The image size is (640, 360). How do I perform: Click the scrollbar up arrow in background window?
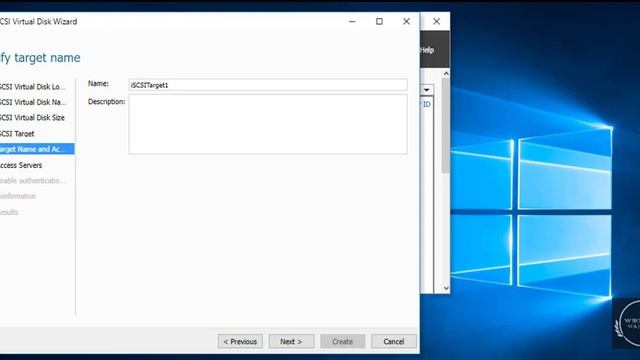point(446,74)
